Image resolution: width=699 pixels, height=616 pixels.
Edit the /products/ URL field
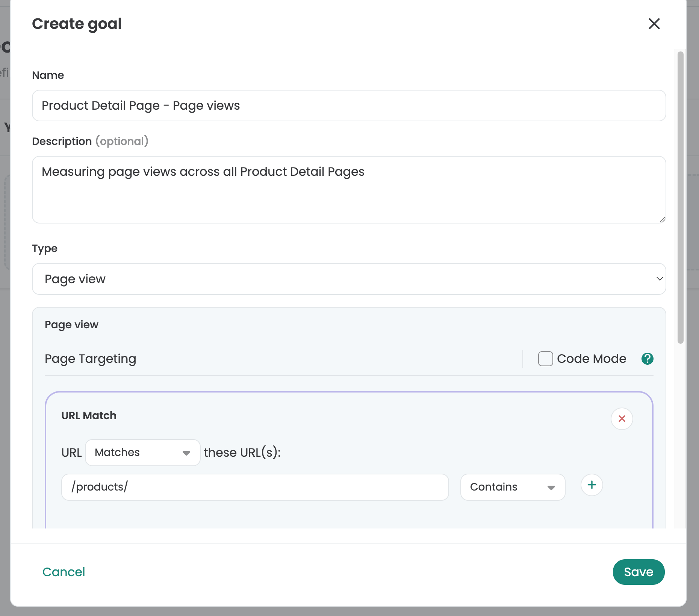pos(255,487)
